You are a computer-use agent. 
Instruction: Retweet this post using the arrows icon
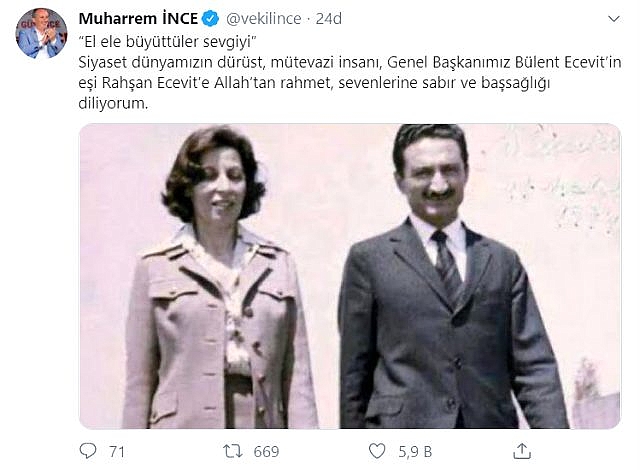(x=233, y=451)
